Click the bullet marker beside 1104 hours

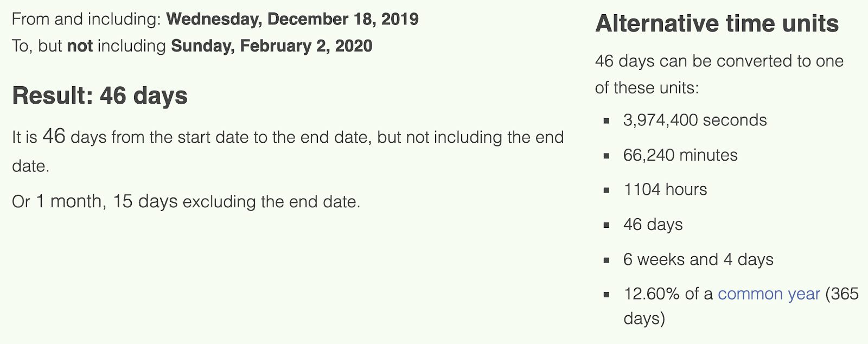tap(607, 190)
